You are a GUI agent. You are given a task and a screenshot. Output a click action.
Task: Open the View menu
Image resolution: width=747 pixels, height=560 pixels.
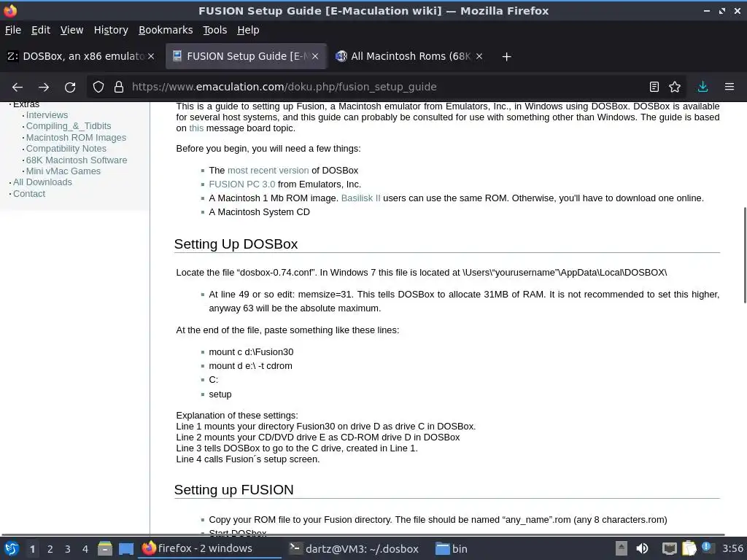pos(71,30)
